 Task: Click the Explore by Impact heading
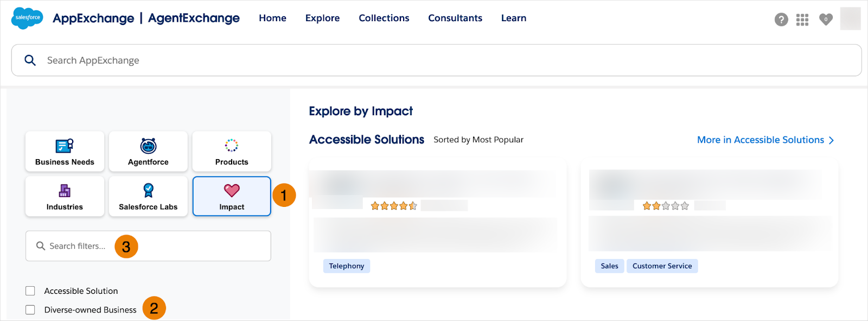[361, 111]
